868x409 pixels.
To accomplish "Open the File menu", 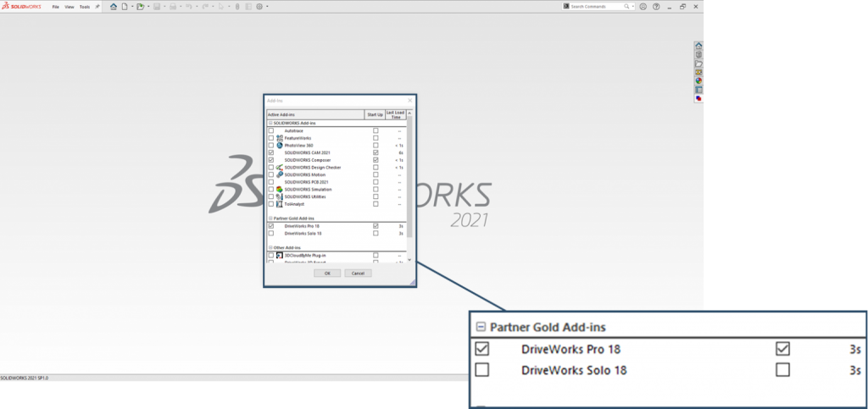I will pyautogui.click(x=55, y=7).
